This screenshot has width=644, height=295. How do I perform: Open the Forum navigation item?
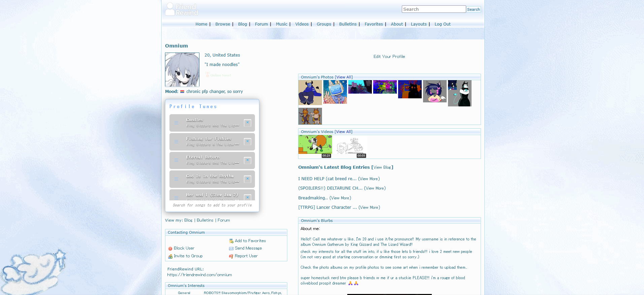(x=261, y=24)
